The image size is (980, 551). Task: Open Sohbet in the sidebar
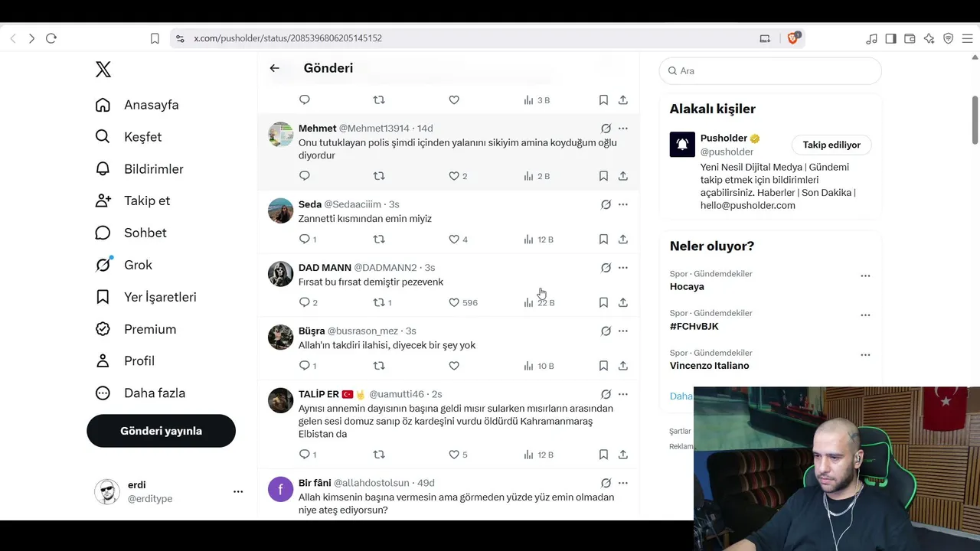click(131, 233)
